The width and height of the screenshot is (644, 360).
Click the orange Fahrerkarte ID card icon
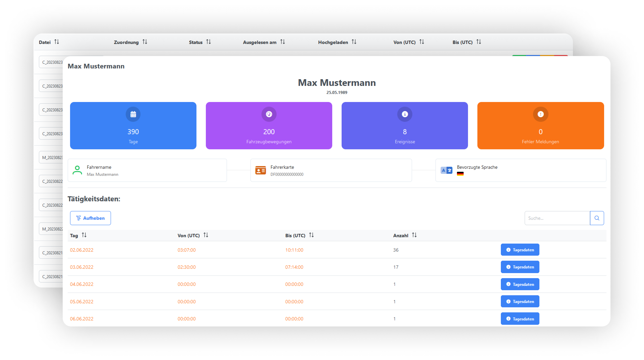pos(260,170)
